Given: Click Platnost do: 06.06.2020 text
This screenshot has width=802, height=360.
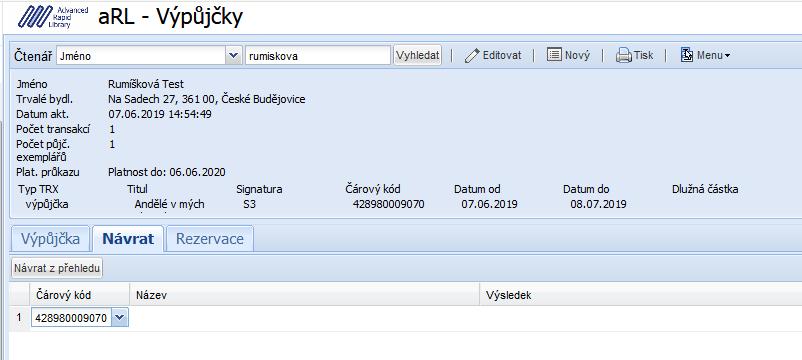Looking at the screenshot, I should [x=167, y=172].
